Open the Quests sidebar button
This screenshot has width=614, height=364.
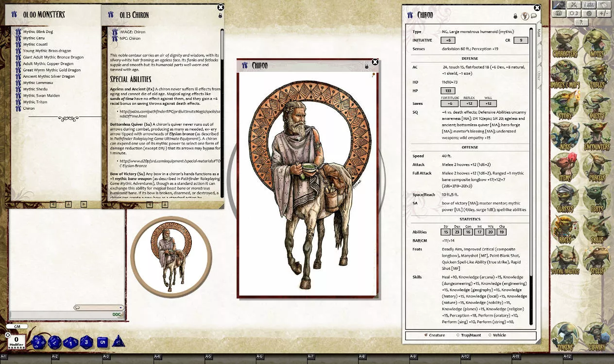coord(597,106)
